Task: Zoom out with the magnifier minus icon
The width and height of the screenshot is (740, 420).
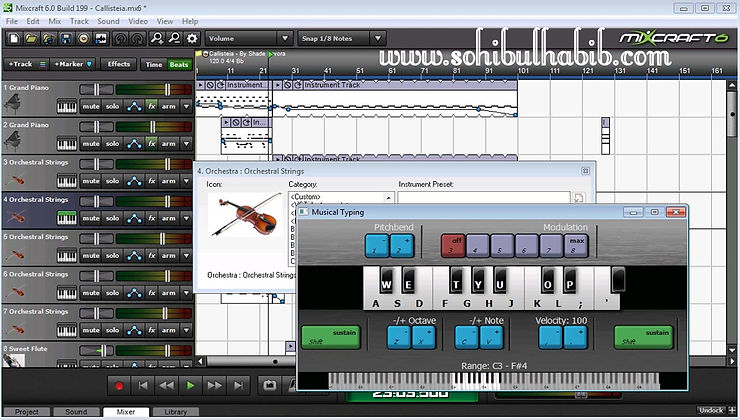Action: (174, 38)
